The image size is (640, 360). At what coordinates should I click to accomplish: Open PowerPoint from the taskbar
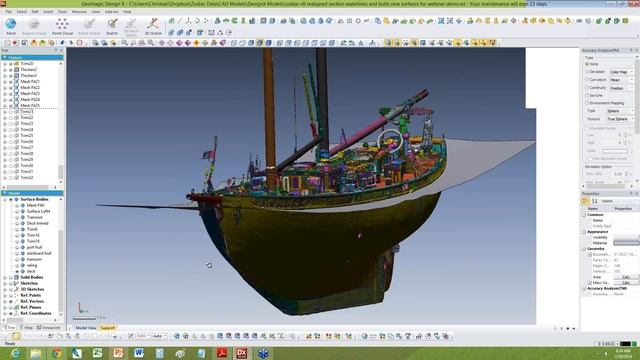tap(118, 353)
